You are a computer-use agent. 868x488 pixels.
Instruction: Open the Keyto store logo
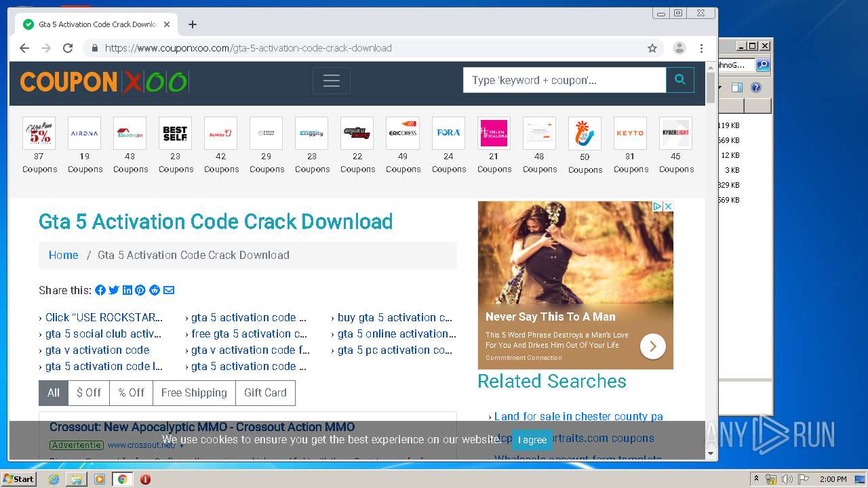[630, 133]
